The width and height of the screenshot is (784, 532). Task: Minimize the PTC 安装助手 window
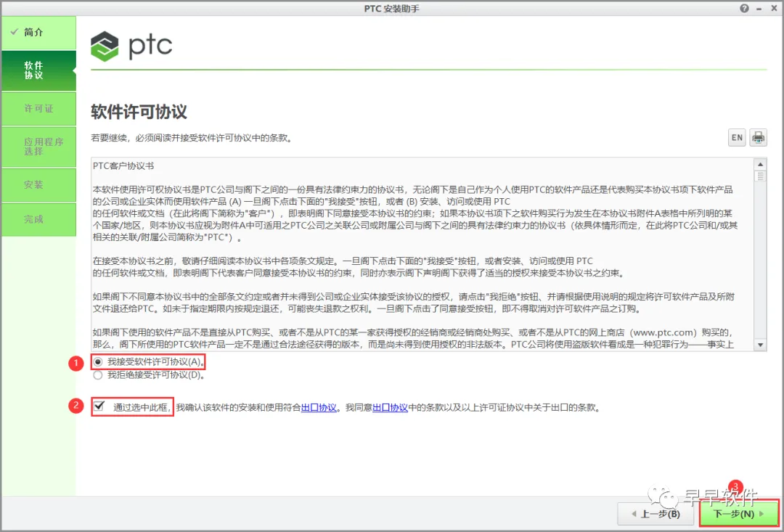click(x=759, y=9)
